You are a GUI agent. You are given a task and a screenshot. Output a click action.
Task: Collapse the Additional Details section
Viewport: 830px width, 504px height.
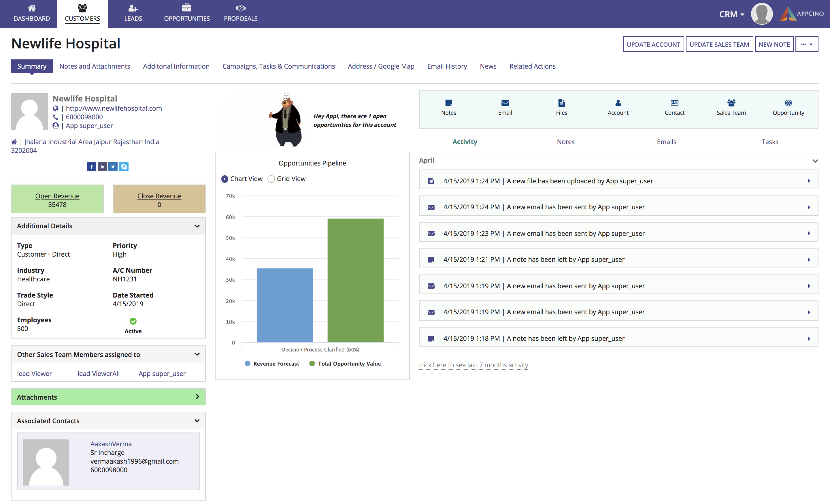197,226
